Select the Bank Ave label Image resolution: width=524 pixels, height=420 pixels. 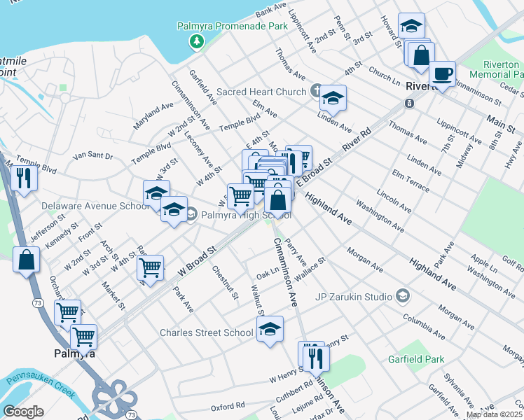click(x=271, y=10)
